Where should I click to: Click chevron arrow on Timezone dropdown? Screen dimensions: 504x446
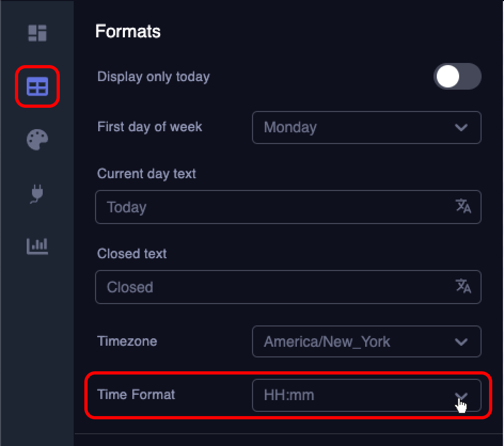click(461, 341)
